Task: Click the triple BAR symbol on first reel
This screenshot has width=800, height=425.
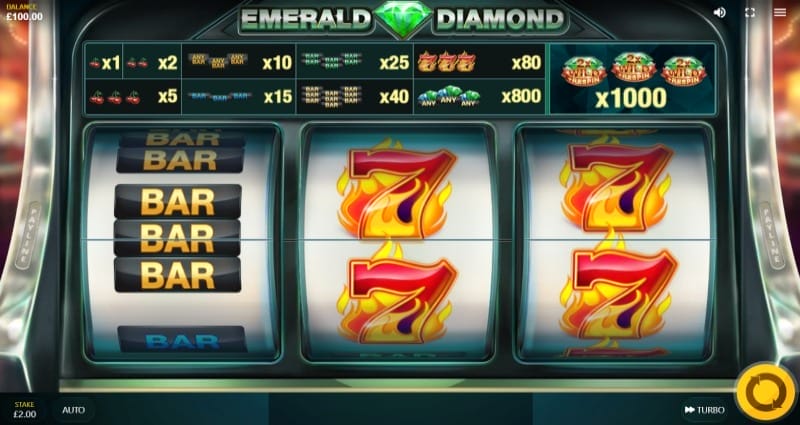Action: tap(178, 238)
